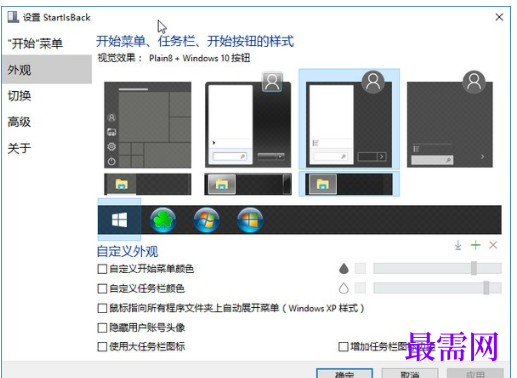Choose the first taskbar style preview

pos(148,184)
